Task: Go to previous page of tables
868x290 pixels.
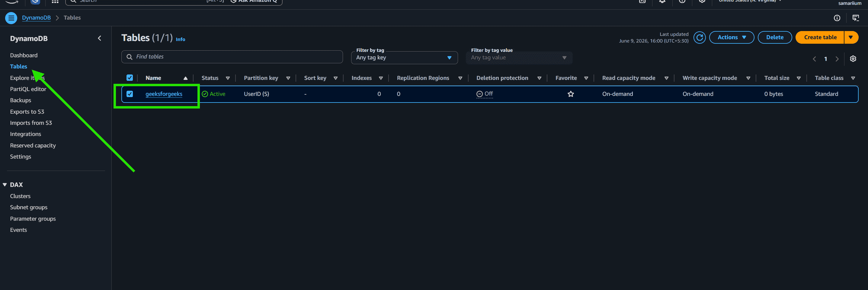Action: [814, 59]
